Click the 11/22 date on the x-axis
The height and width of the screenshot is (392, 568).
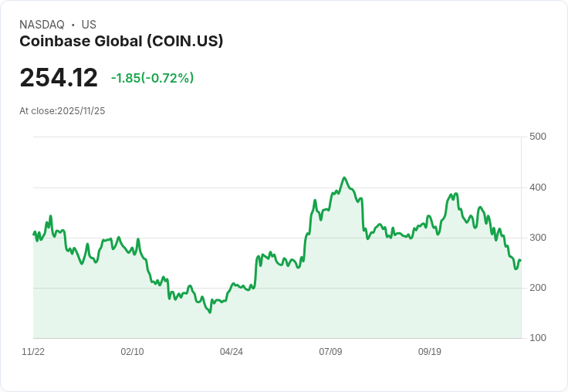click(33, 352)
